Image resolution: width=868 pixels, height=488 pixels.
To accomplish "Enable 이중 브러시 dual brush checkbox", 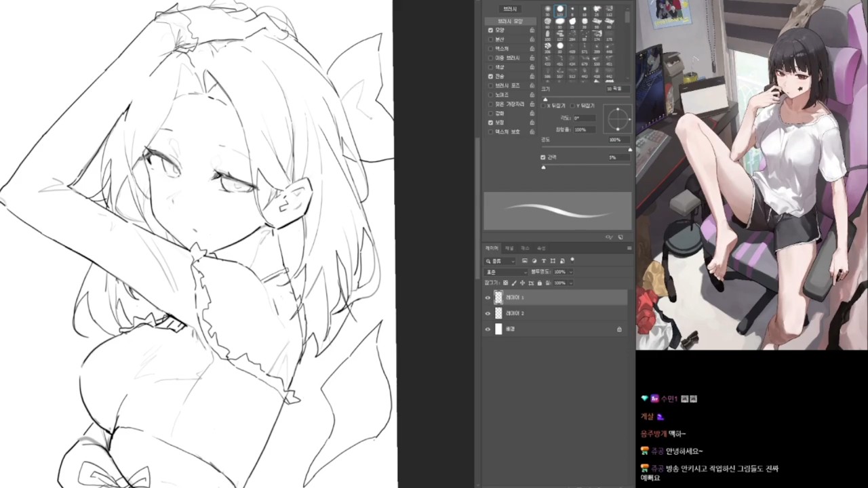I will [491, 58].
